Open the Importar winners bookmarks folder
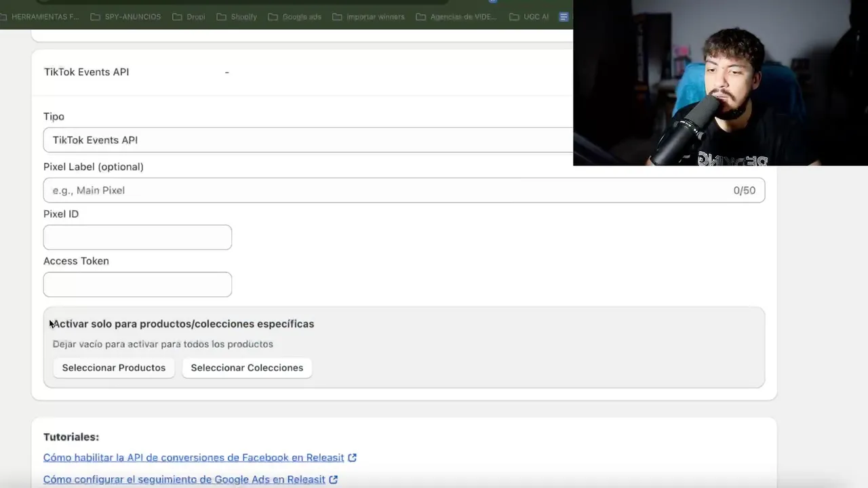The image size is (868, 488). click(368, 16)
